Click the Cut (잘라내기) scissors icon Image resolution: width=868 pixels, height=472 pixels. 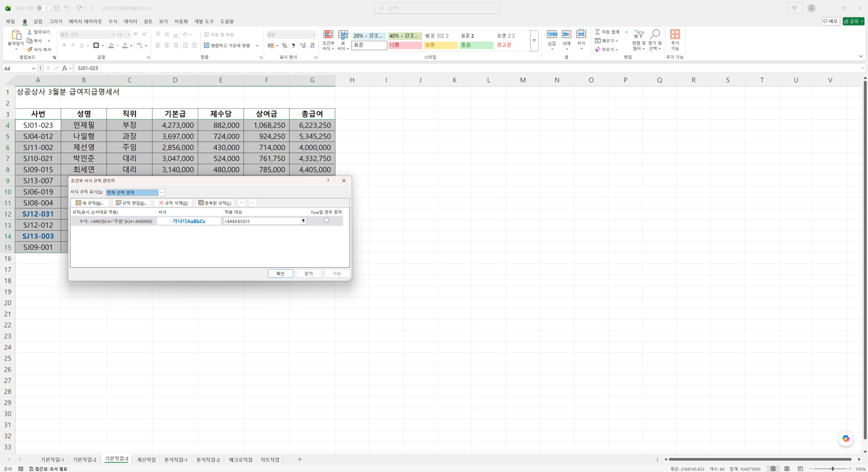30,32
